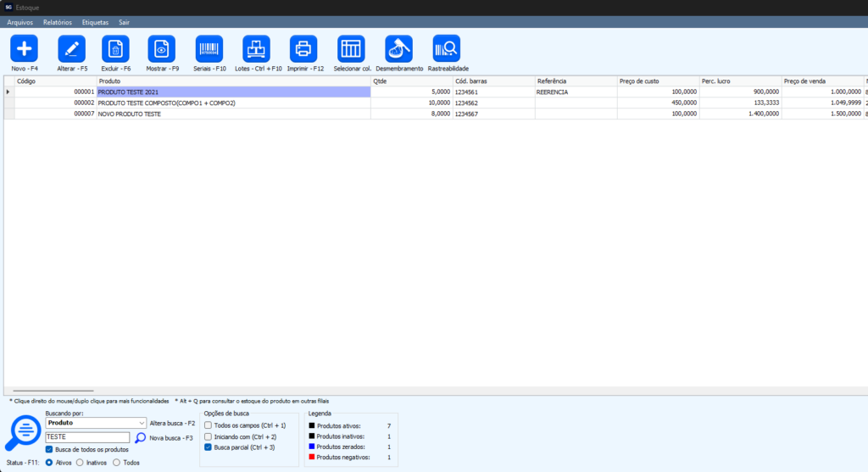Click the Nova busca magnifier icon

point(140,438)
